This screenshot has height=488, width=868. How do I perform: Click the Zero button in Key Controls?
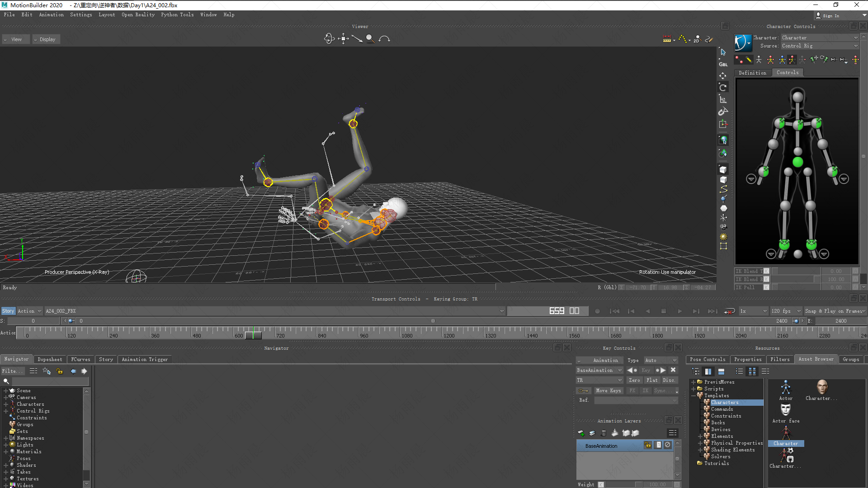click(x=634, y=380)
